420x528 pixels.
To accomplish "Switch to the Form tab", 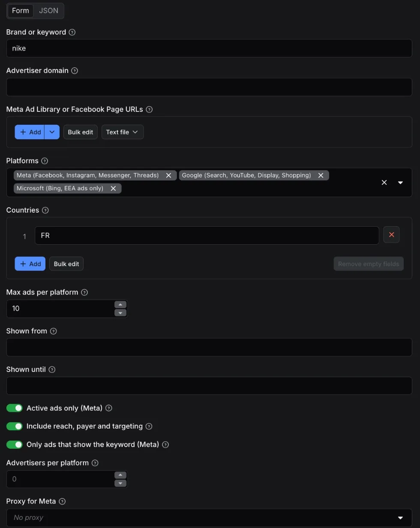I will 21,11.
